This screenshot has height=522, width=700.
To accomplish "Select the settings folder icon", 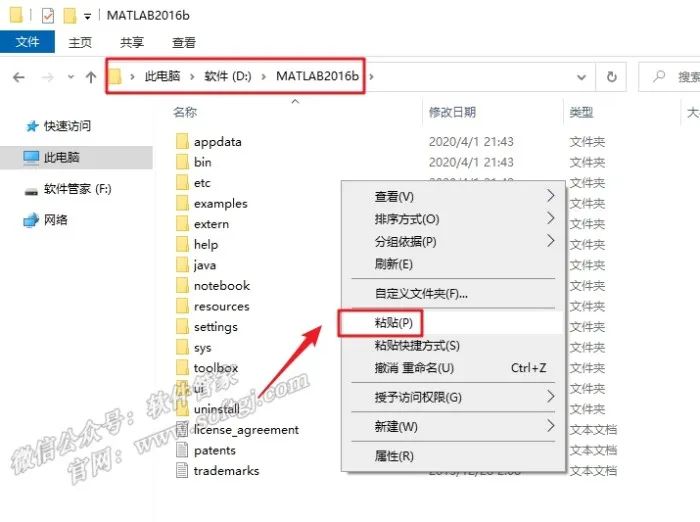I will [182, 326].
